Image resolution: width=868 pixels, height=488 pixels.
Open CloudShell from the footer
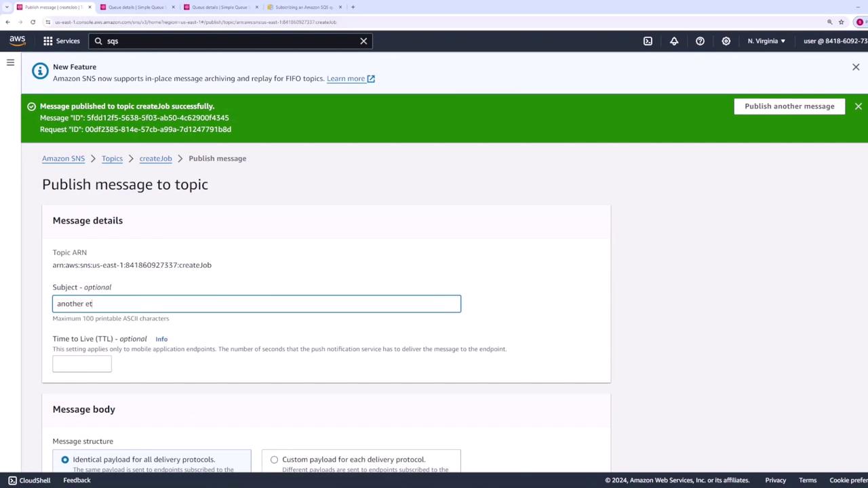(x=29, y=481)
